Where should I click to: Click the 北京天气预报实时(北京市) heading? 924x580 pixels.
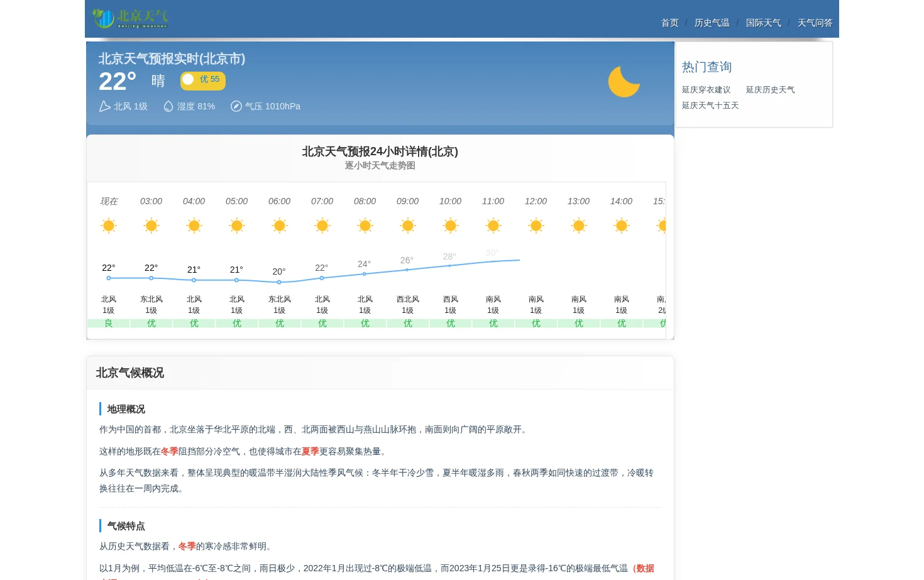pyautogui.click(x=172, y=58)
